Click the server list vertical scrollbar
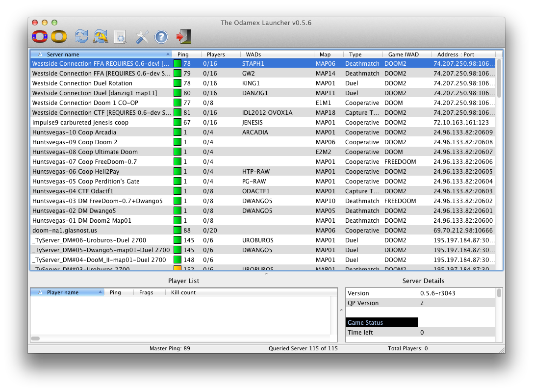This screenshot has width=533, height=392. (x=499, y=78)
